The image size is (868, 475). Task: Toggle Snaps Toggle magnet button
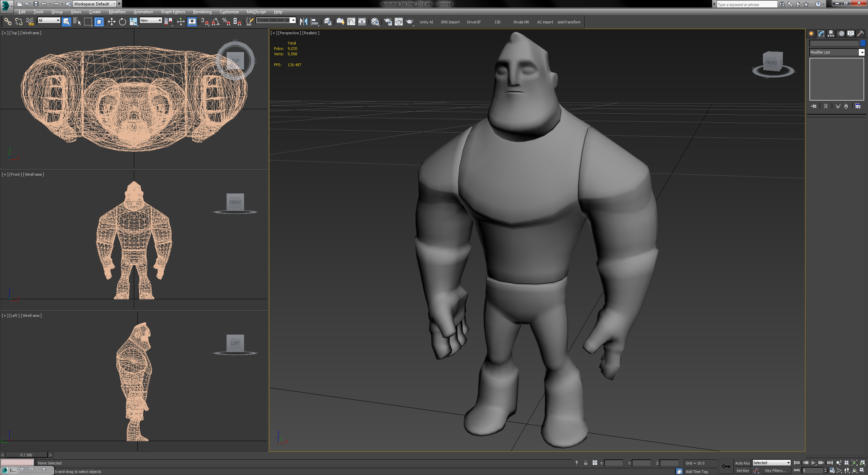click(x=203, y=21)
